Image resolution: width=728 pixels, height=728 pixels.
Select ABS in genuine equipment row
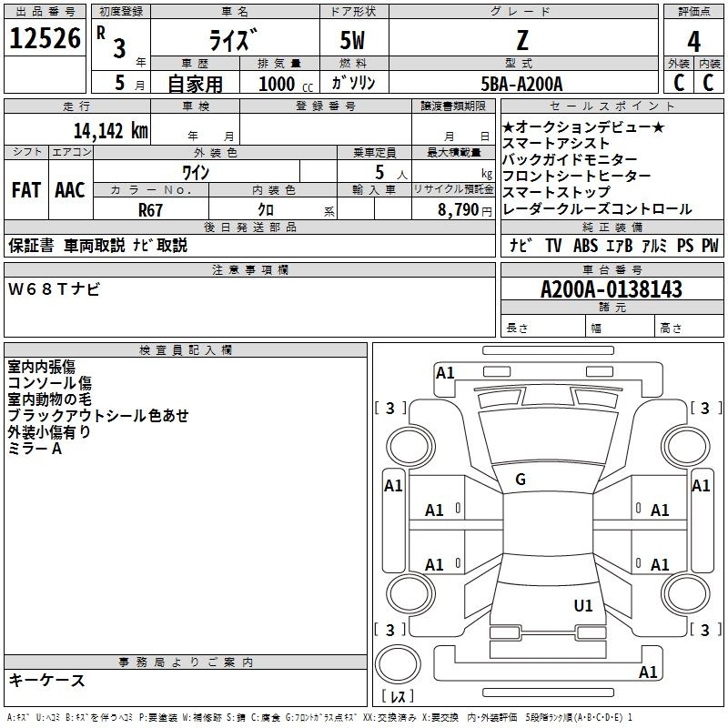[x=585, y=246]
